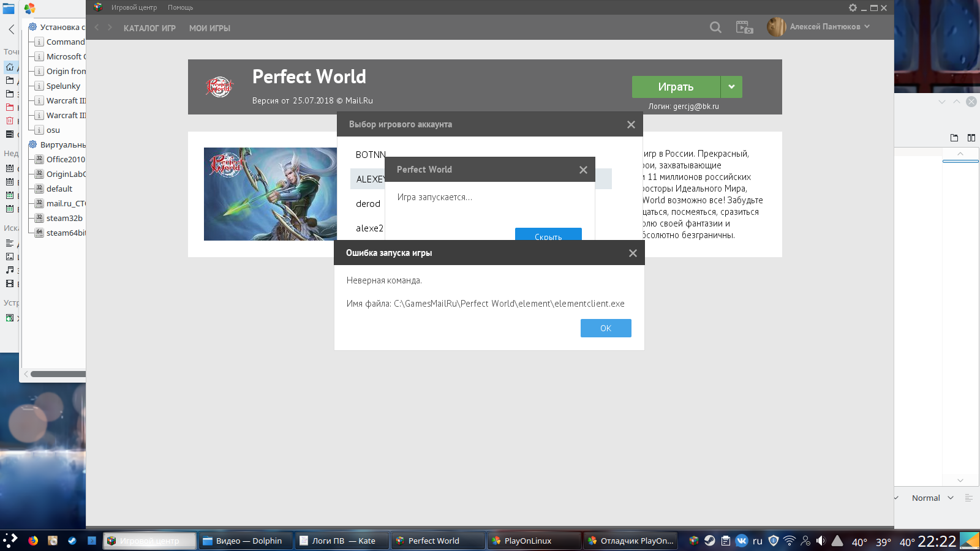This screenshot has width=980, height=551.
Task: Click the volume speaker tray icon
Action: pyautogui.click(x=821, y=541)
